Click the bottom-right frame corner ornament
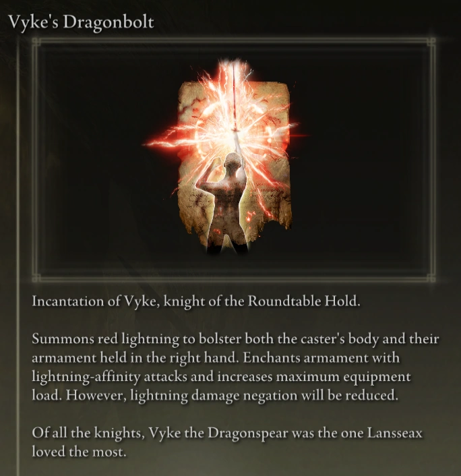This screenshot has width=461, height=476. (431, 277)
